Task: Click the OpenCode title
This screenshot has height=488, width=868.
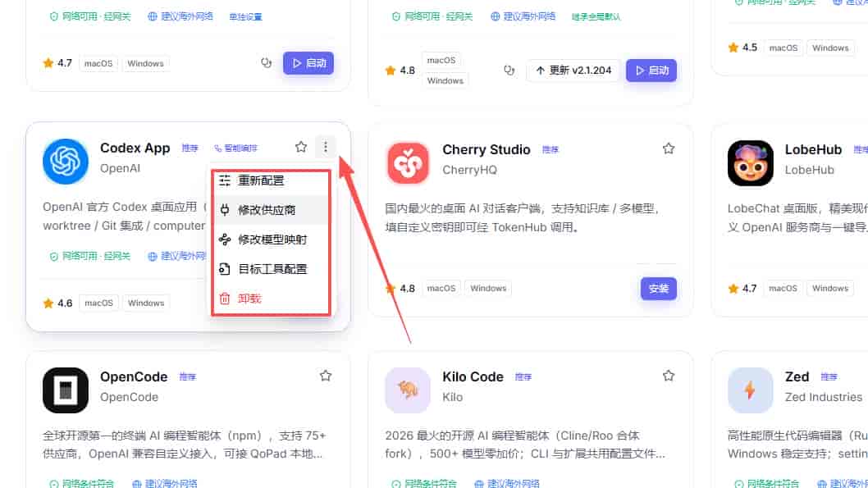Action: (134, 376)
